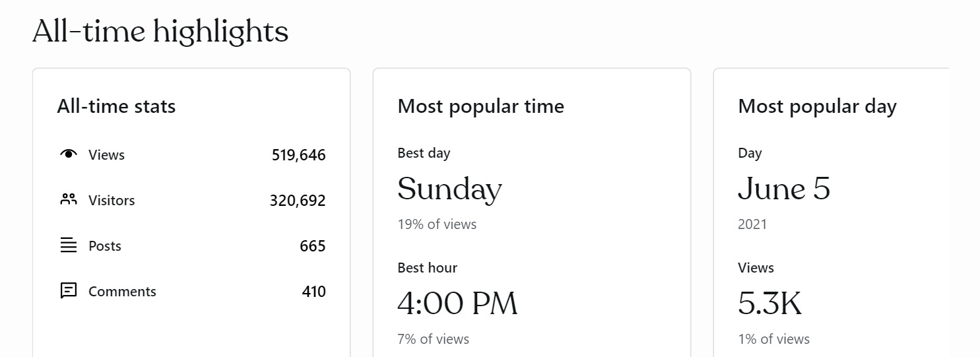The image size is (980, 357).
Task: Select the Visitors label in All-time stats
Action: (x=112, y=201)
